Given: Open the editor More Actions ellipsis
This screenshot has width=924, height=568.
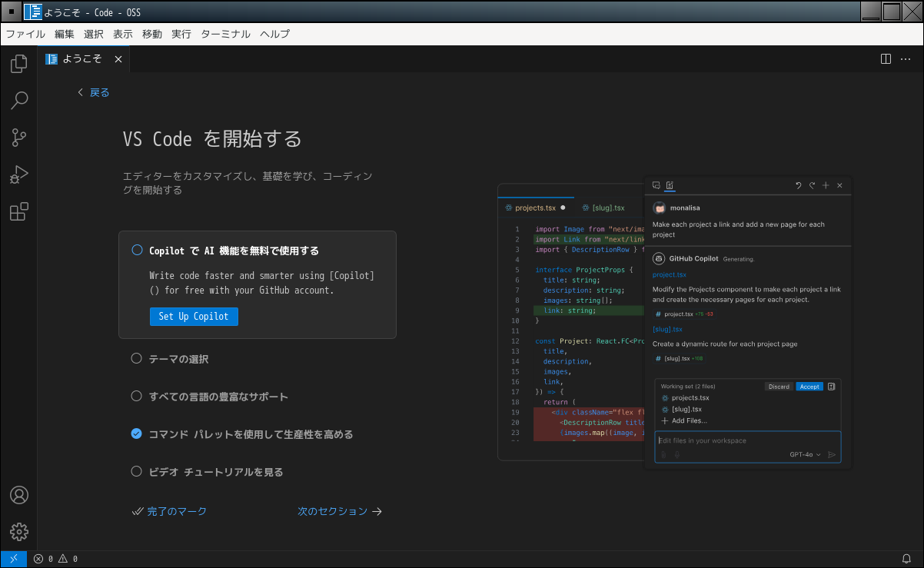Looking at the screenshot, I should pos(906,59).
